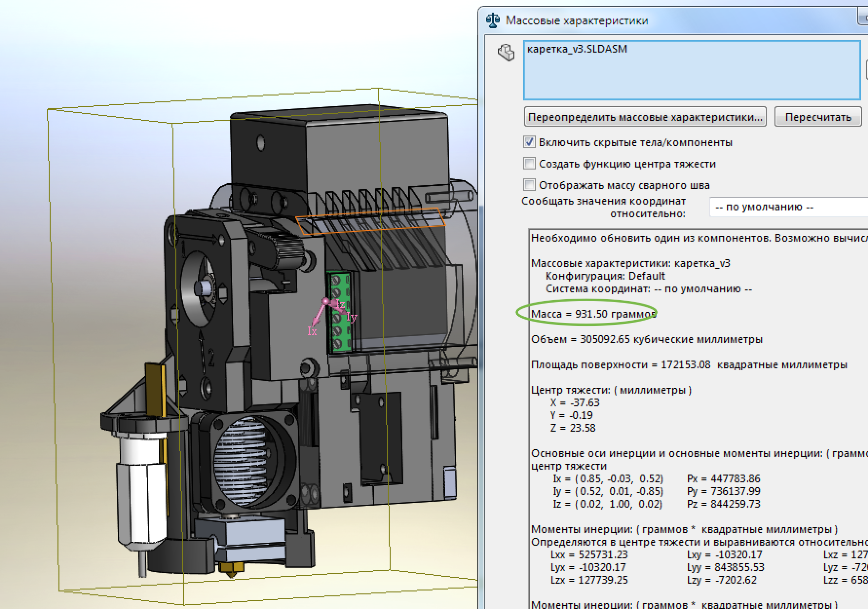Screen dimensions: 868x609
Task: Click the pink Iy axis label
Action: tap(352, 318)
